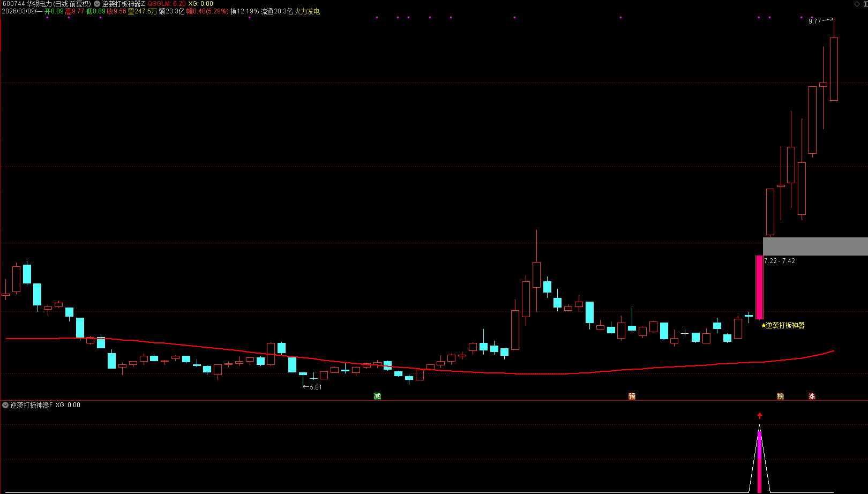Click the high price 高9.77 in the info bar
The width and height of the screenshot is (868, 494).
75,11
